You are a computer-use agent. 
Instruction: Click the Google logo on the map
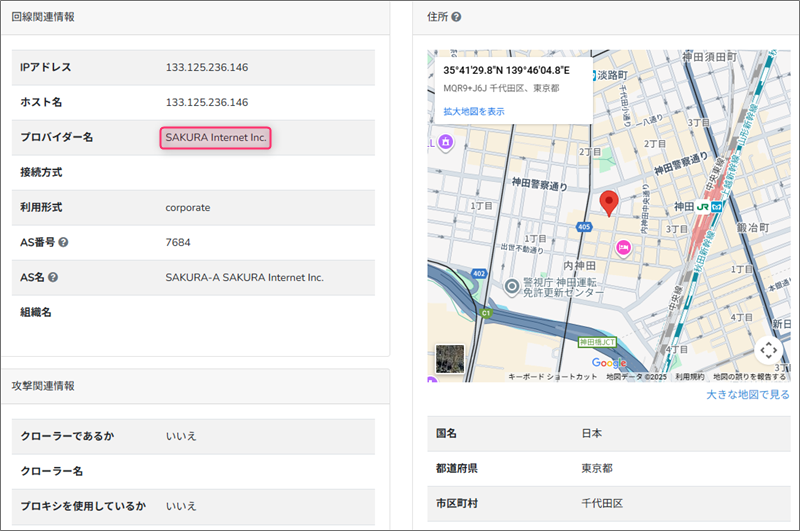[609, 363]
